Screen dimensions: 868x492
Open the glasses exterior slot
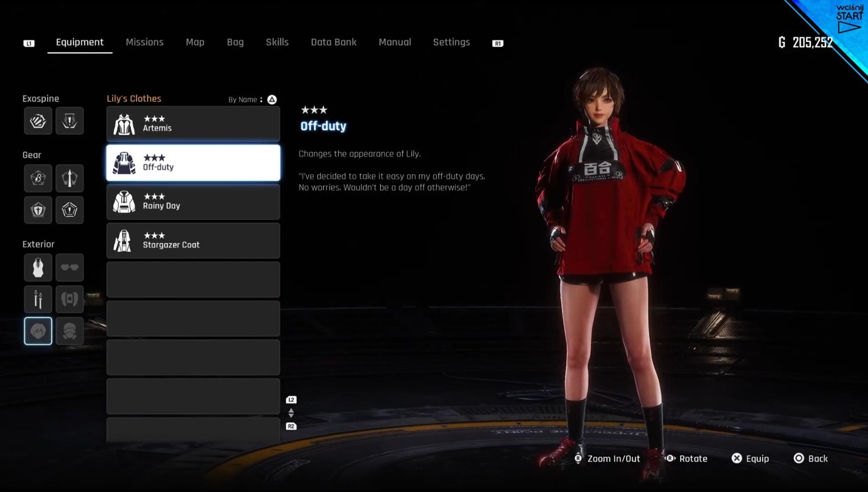[69, 267]
